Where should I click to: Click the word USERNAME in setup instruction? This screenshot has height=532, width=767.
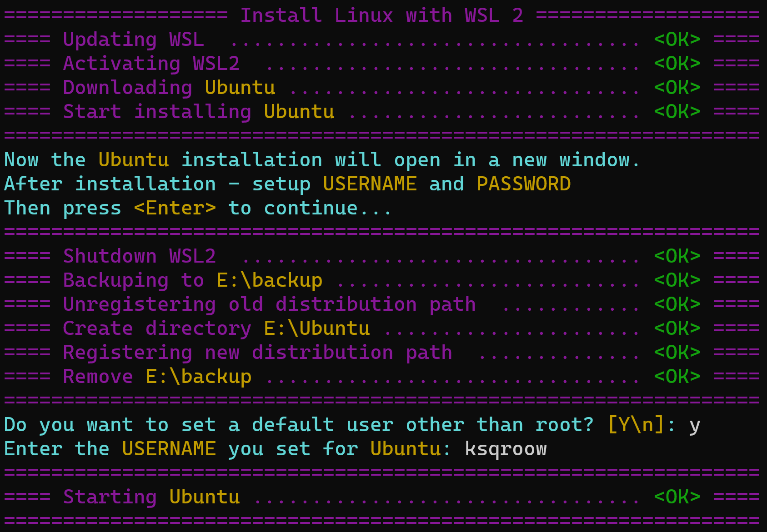pyautogui.click(x=369, y=184)
